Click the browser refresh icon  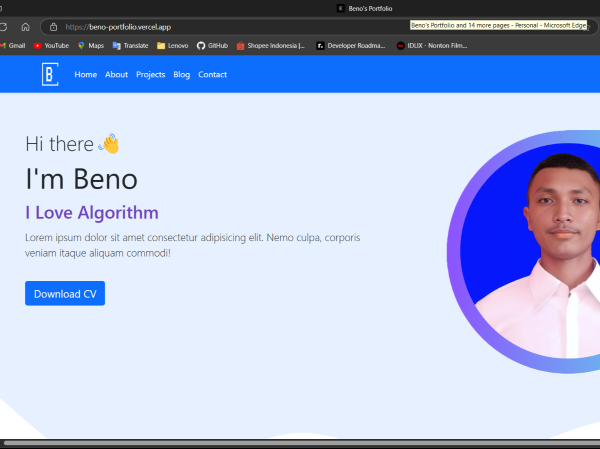[x=3, y=27]
